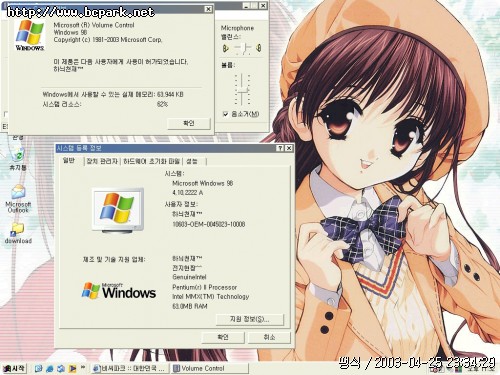Open 지원 정보(S)... support information
This screenshot has height=375, width=500.
coord(250,319)
